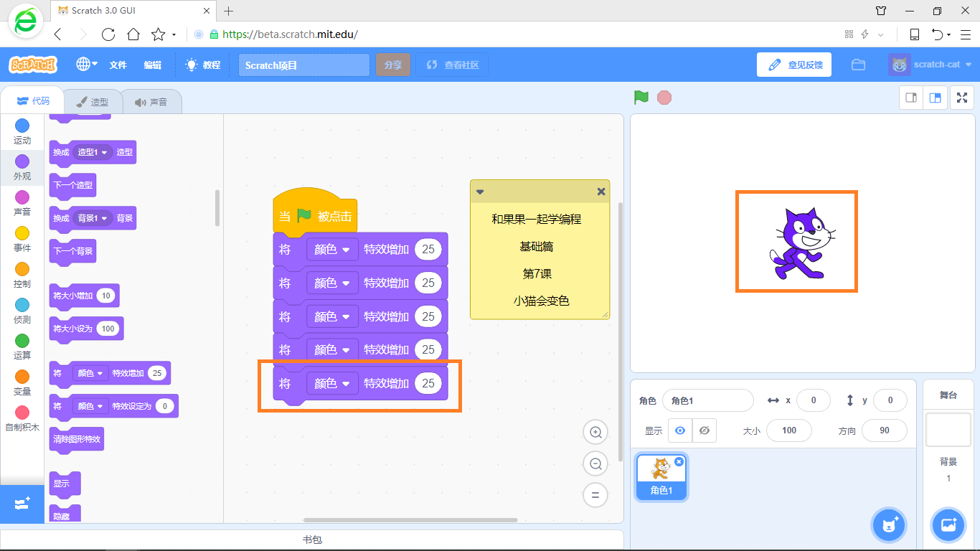The width and height of the screenshot is (980, 551).
Task: Enter full screen stage mode
Action: pos(962,98)
